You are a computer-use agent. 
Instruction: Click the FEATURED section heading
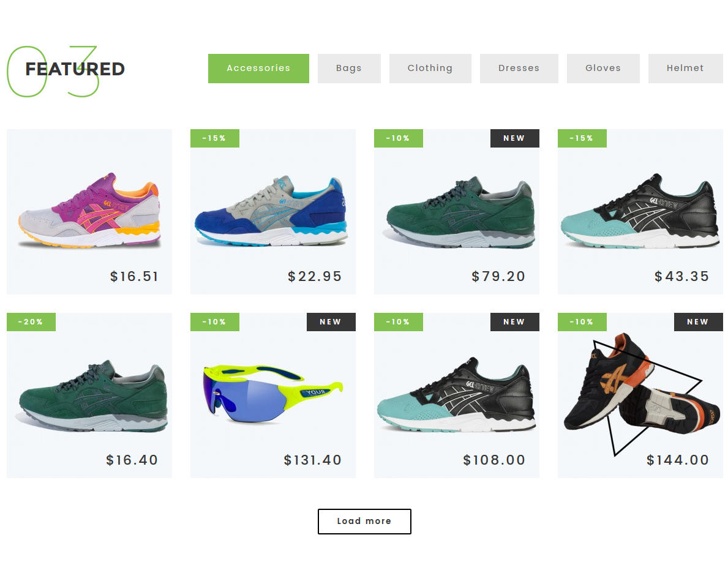75,69
